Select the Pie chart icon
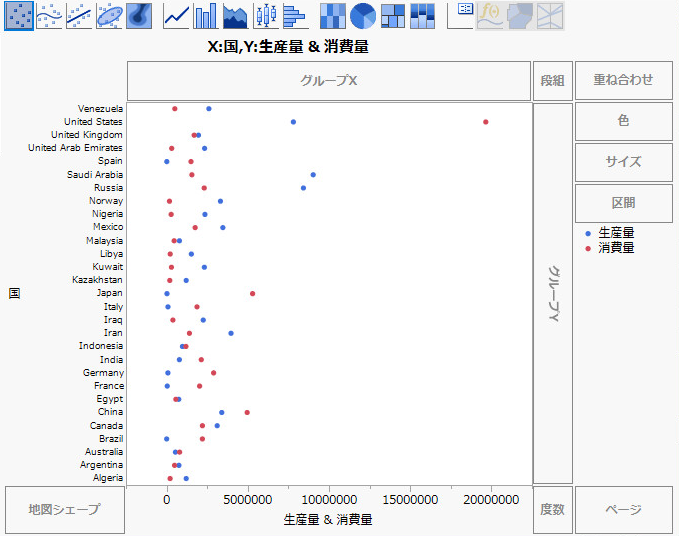 click(x=363, y=15)
